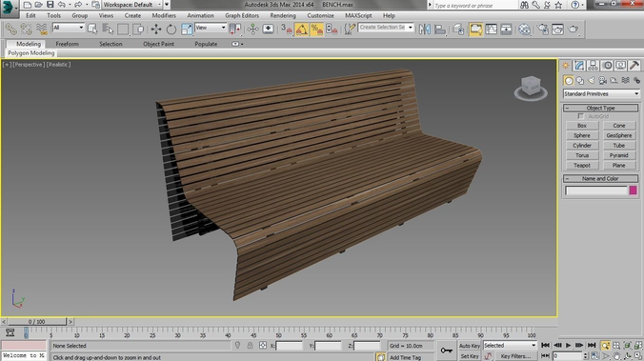Viewport: 644px width, 361px height.
Task: Select the Lights create category
Action: pos(592,81)
